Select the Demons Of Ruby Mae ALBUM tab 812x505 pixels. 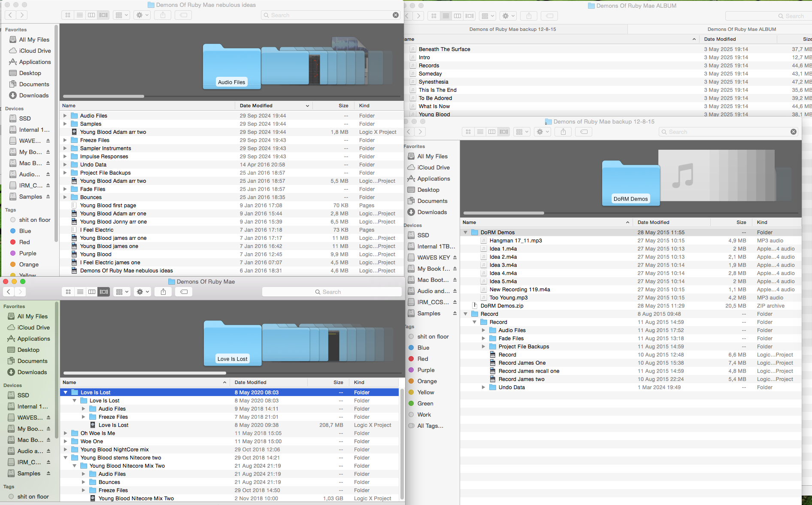(741, 29)
